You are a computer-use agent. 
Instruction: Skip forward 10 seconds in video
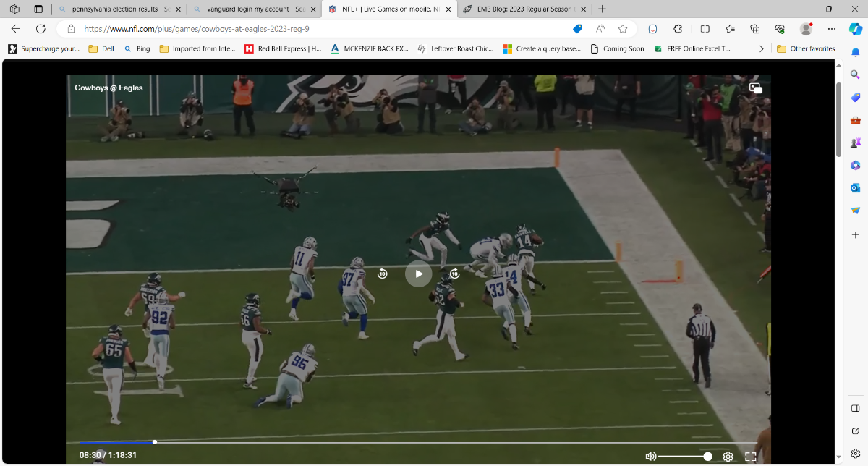pyautogui.click(x=454, y=274)
